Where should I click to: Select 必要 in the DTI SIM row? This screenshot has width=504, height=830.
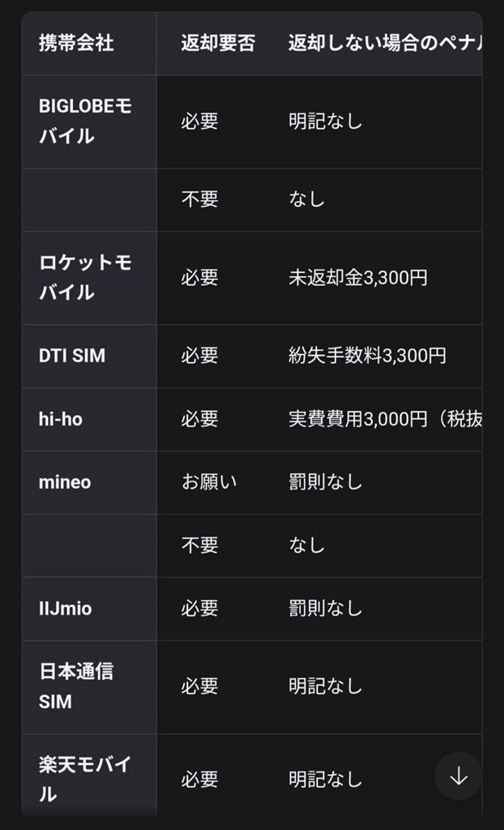200,356
